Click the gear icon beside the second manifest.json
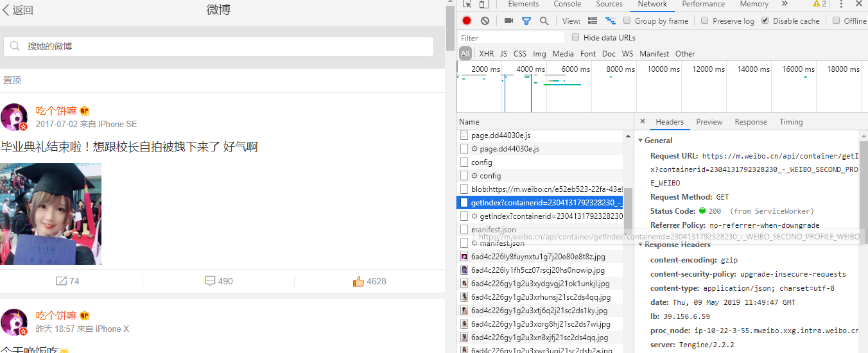 (474, 243)
